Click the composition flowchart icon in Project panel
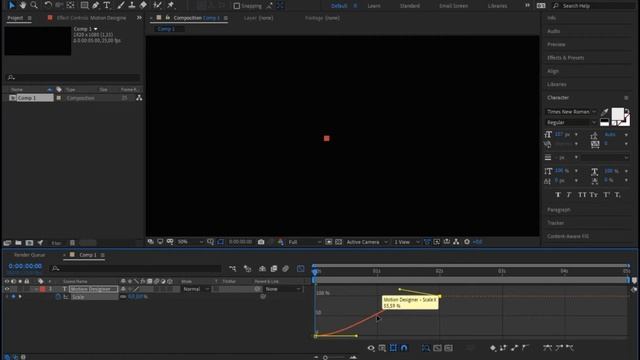The image size is (640, 360). coord(139,98)
